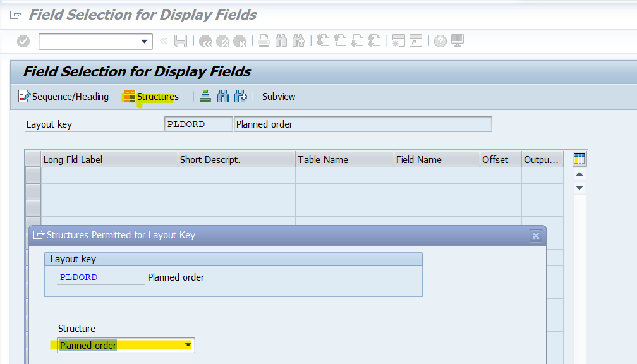
Task: Click Customize Local Layout monitor icon
Action: pos(458,40)
